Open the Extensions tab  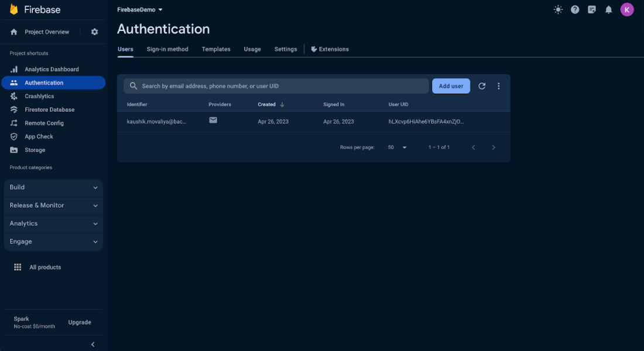pos(330,49)
